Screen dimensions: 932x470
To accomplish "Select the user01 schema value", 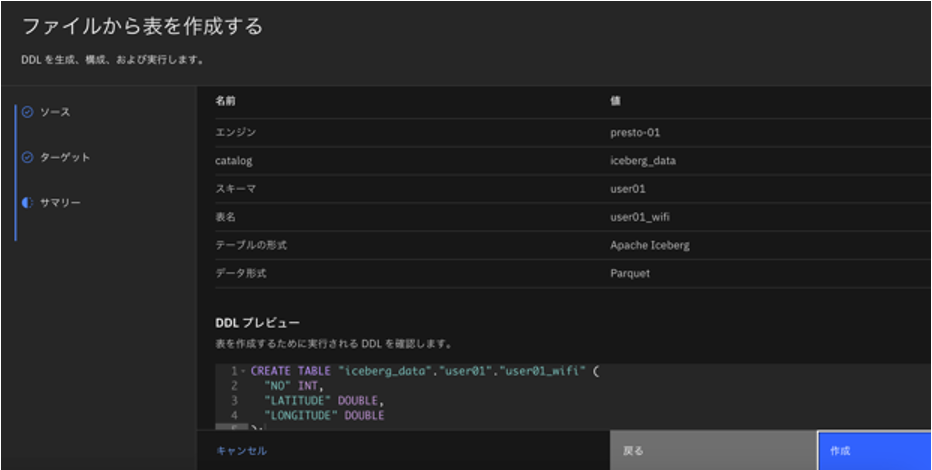I will point(628,189).
